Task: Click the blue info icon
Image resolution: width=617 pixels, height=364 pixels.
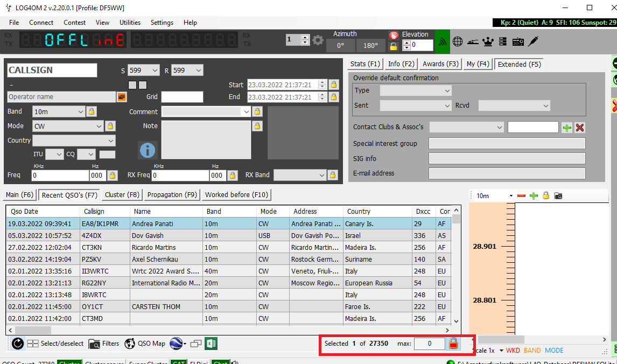Action: (148, 150)
